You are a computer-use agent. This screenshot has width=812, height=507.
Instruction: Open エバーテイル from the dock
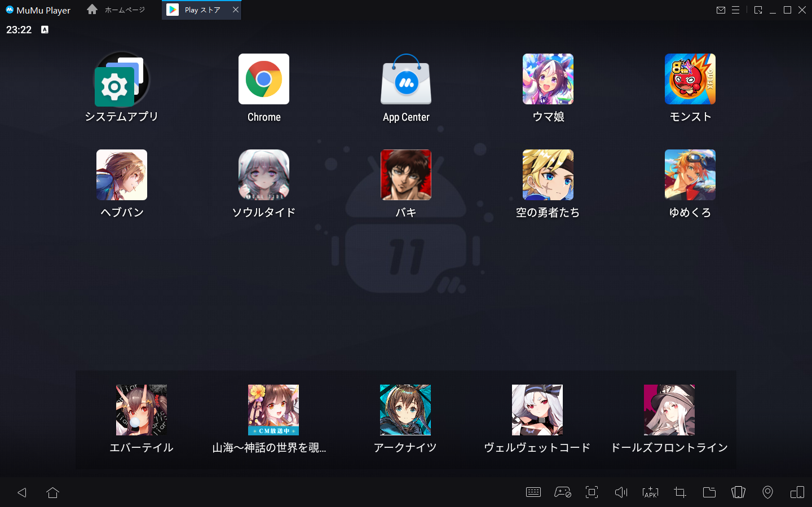(142, 410)
